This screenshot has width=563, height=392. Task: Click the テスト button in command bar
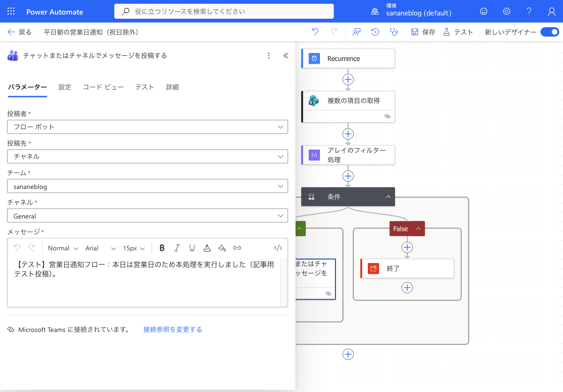point(458,32)
